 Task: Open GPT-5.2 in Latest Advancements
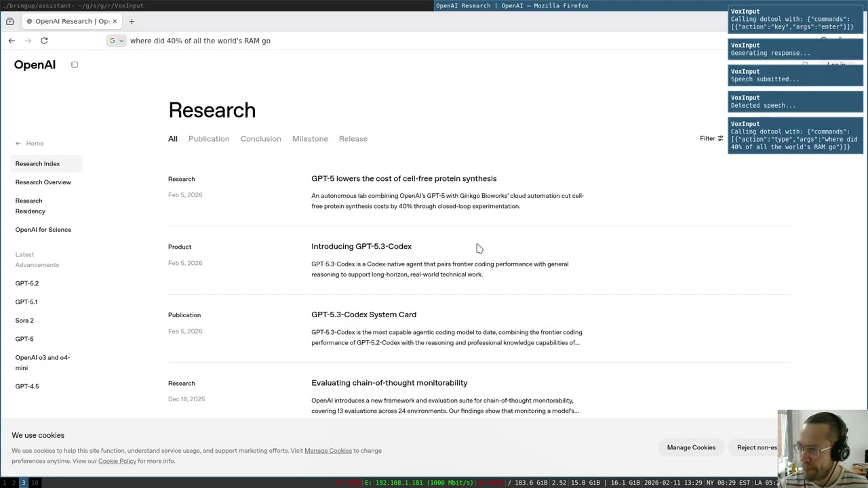point(27,283)
